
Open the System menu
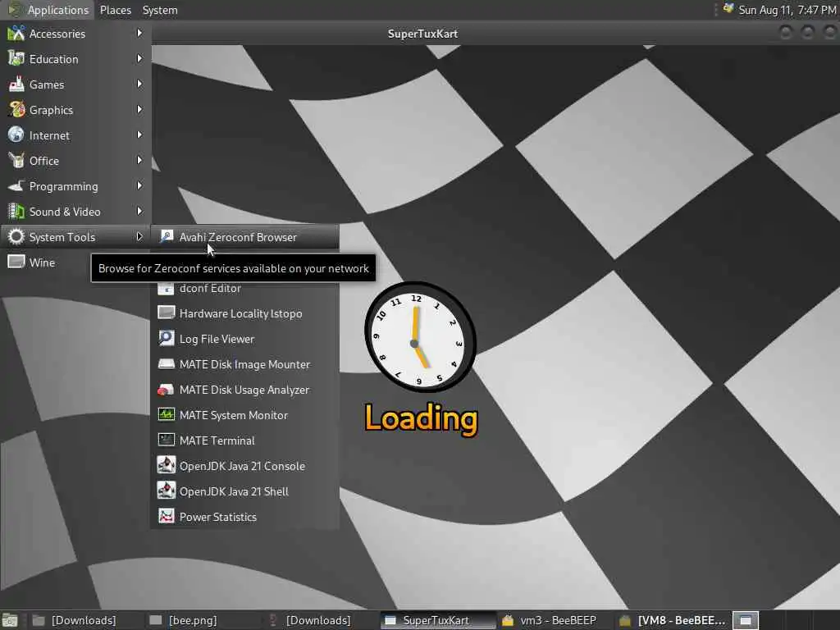click(x=160, y=10)
